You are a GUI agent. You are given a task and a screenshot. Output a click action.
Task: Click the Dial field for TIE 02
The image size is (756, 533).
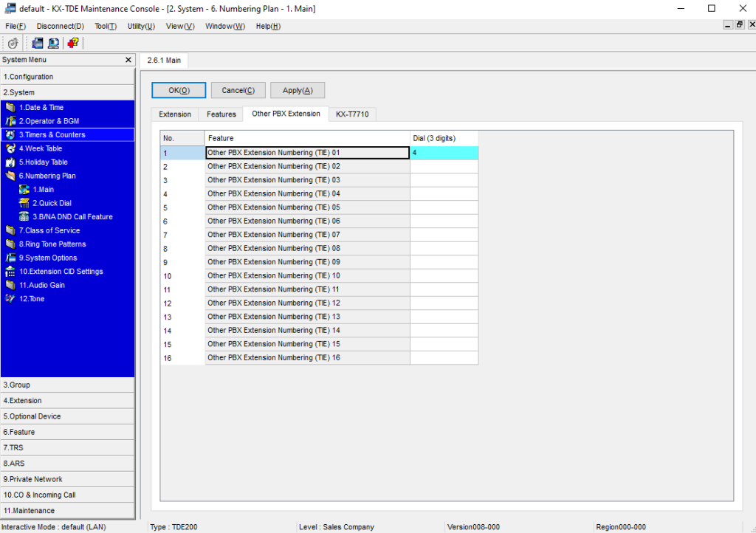point(444,166)
